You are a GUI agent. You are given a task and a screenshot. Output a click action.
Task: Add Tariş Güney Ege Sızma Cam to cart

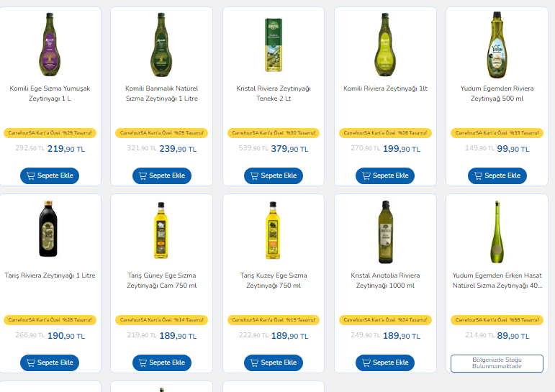tap(161, 363)
